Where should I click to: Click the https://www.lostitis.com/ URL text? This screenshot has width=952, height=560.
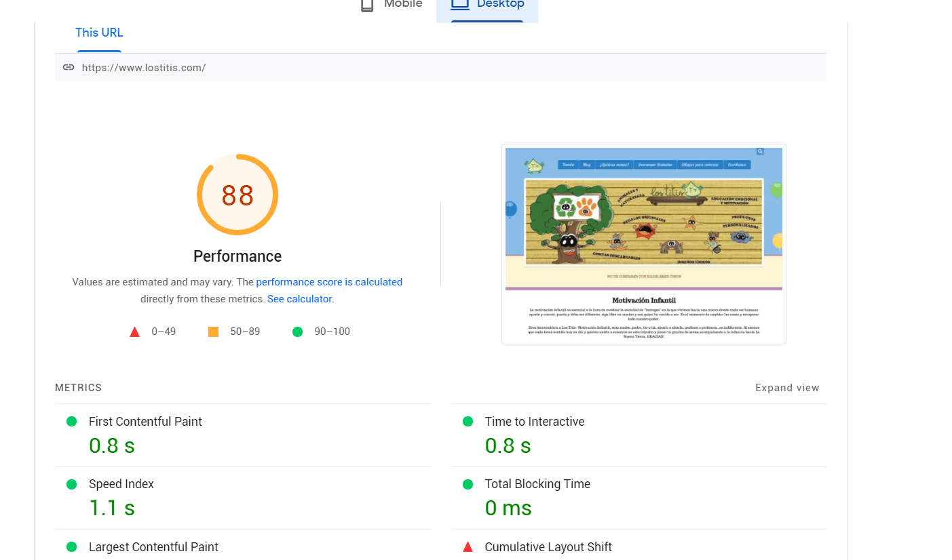144,68
